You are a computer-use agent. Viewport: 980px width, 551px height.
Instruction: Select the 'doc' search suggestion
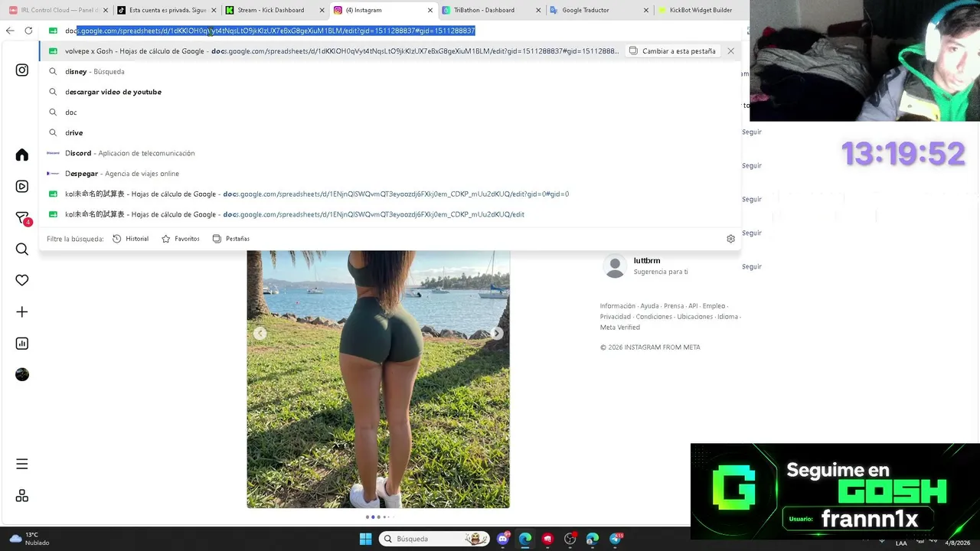point(390,112)
